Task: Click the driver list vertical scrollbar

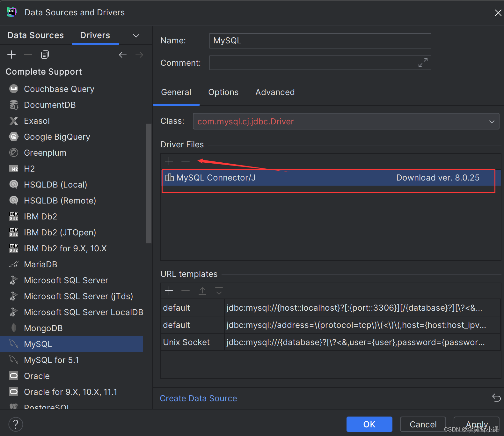Action: click(x=149, y=183)
